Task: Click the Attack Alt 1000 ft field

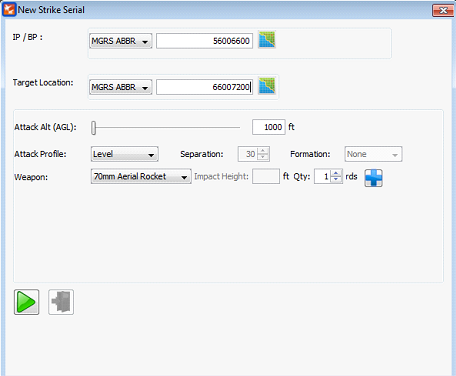Action: pos(269,127)
